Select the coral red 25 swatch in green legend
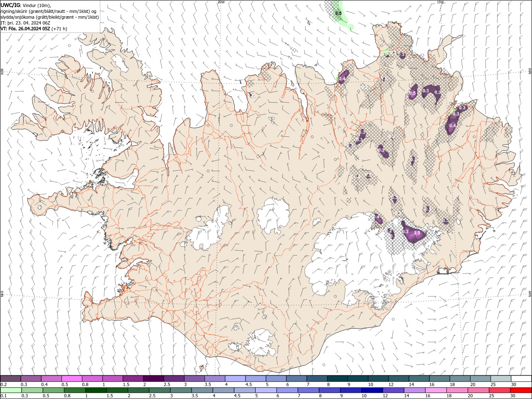Viewport: 532px width, 399px height. (x=500, y=390)
